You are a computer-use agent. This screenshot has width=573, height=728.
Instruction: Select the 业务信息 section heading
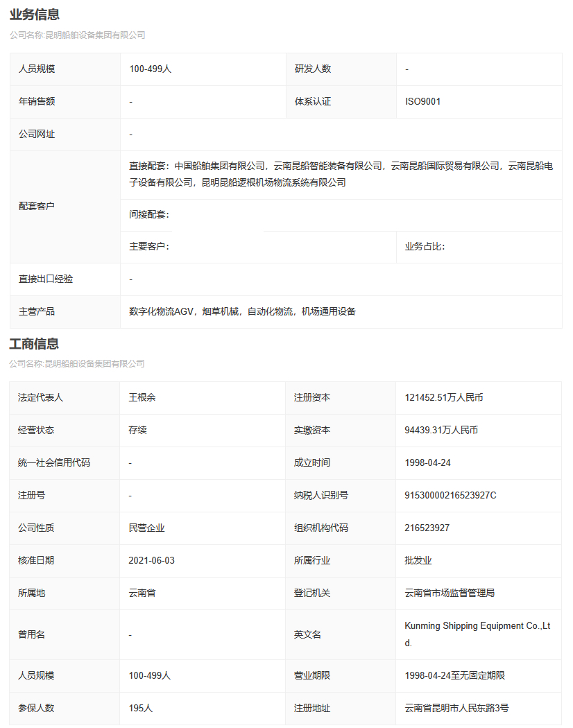point(35,15)
